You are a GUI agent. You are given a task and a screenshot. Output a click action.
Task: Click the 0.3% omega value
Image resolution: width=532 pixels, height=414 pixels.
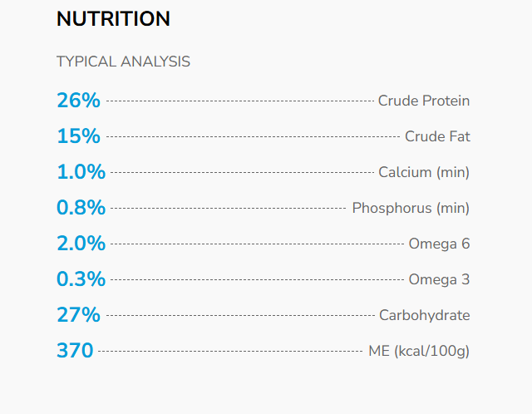(x=81, y=279)
